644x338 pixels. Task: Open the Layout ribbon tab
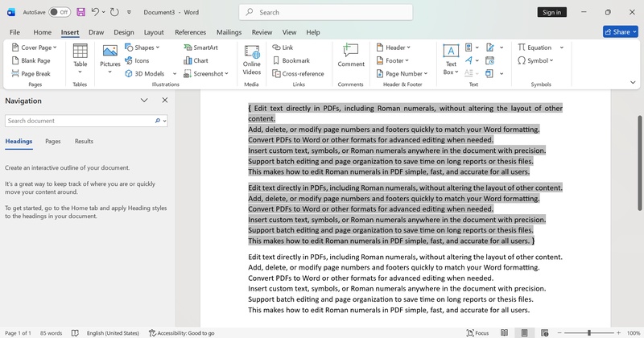154,32
